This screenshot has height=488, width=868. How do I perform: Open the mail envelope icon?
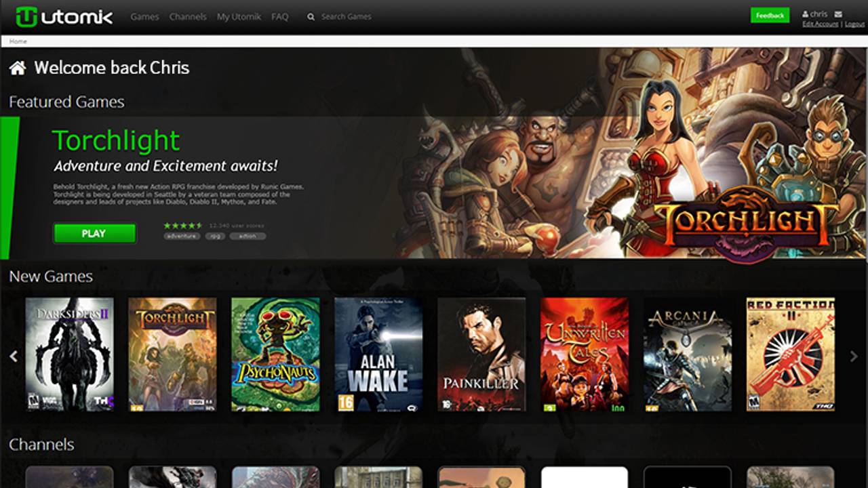pos(838,14)
